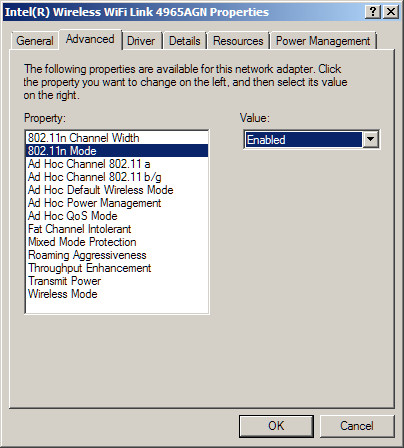Close the Properties dialog window
Viewport: 404px width, 448px height.
[391, 12]
